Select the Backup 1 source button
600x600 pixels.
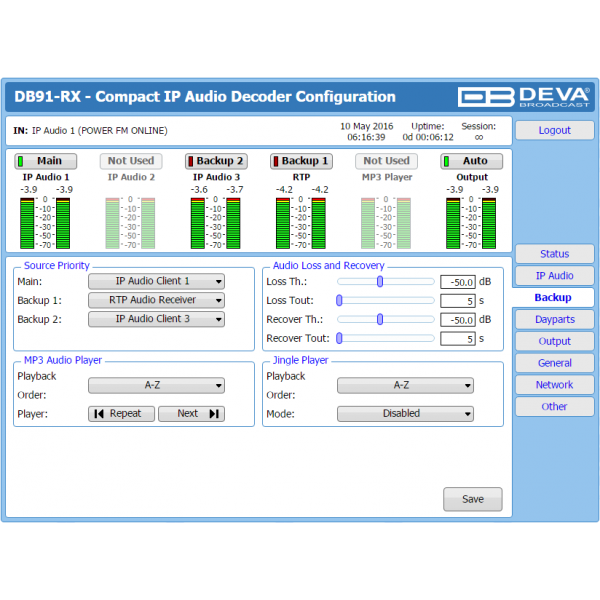point(302,161)
